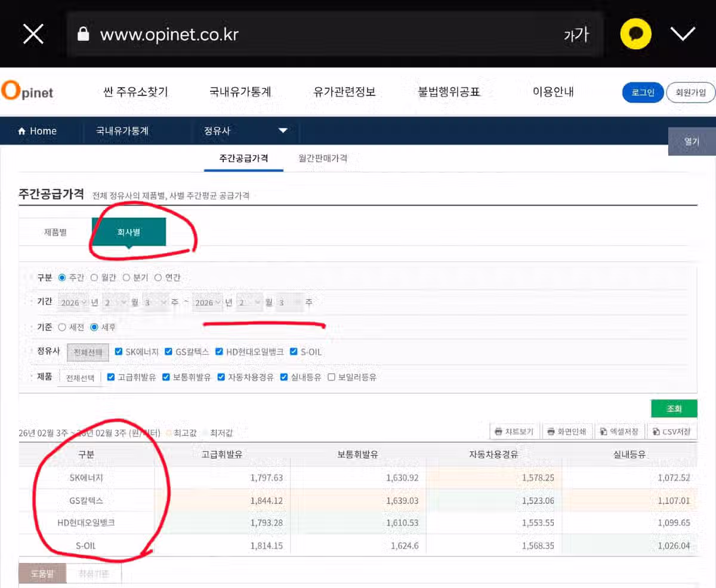The width and height of the screenshot is (716, 588).
Task: Click the blue 로그인 button
Action: pyautogui.click(x=643, y=92)
